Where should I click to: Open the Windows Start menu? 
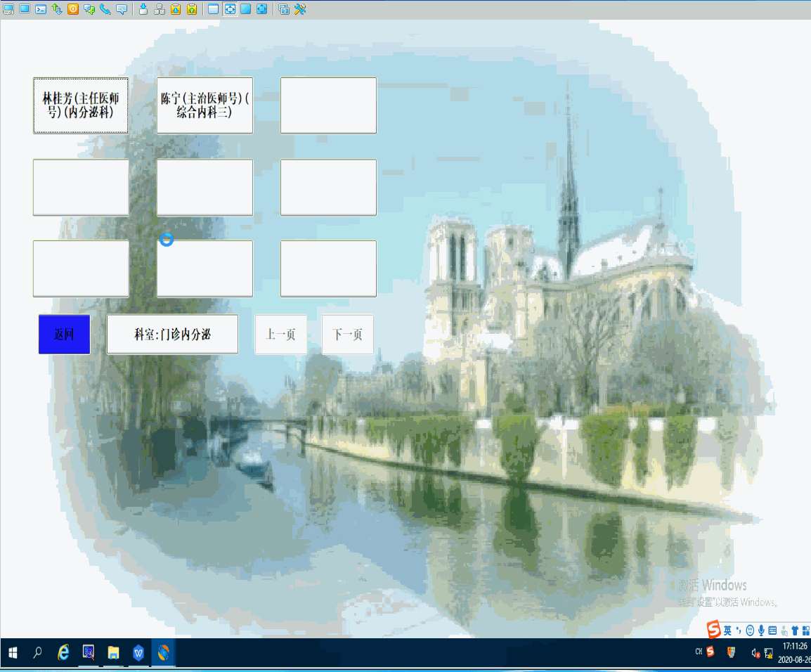coord(13,653)
